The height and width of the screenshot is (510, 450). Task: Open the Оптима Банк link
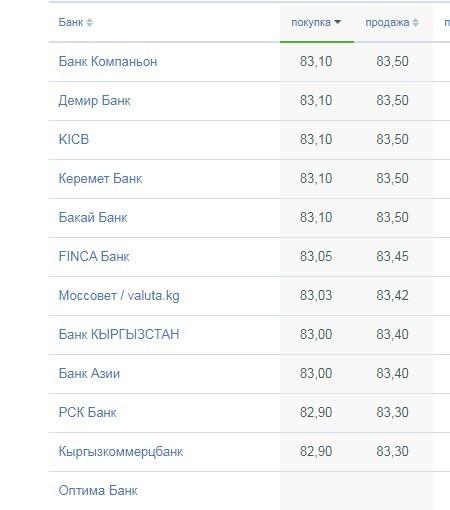pyautogui.click(x=98, y=491)
